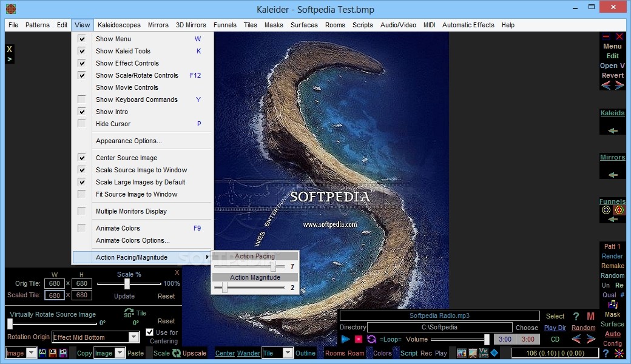Image resolution: width=631 pixels, height=364 pixels.
Task: Enable Hide Cursor checkbox
Action: click(x=82, y=124)
